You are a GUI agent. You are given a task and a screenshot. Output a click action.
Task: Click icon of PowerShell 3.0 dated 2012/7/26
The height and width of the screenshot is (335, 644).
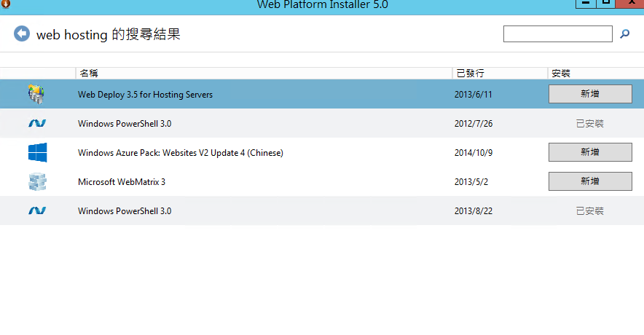point(37,124)
